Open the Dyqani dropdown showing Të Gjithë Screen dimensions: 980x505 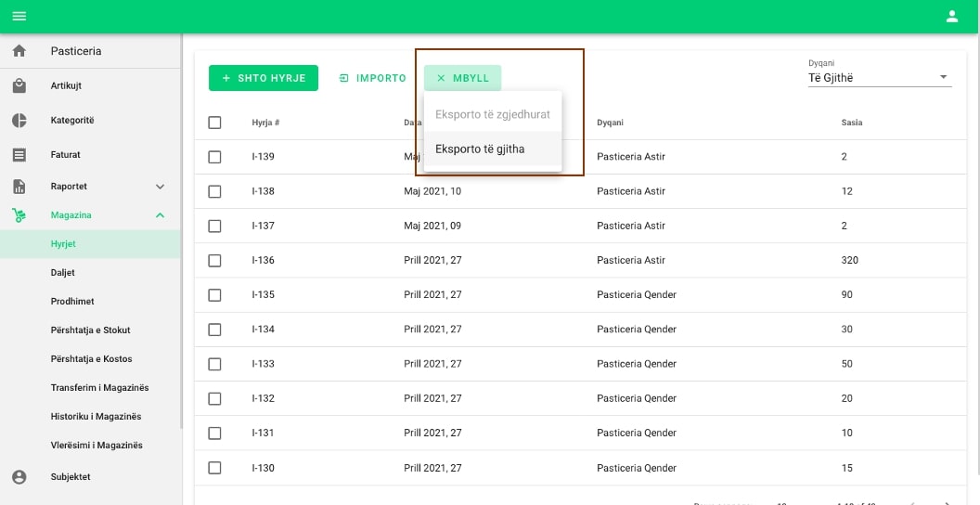(x=878, y=78)
